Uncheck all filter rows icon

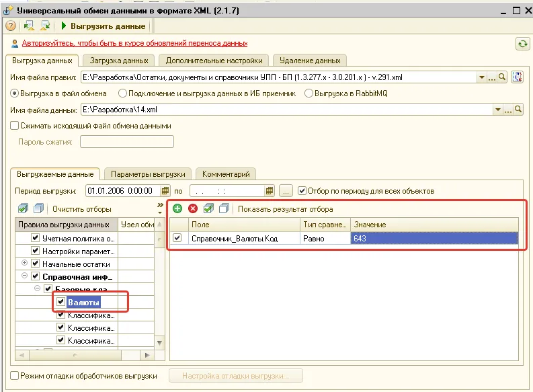click(224, 208)
